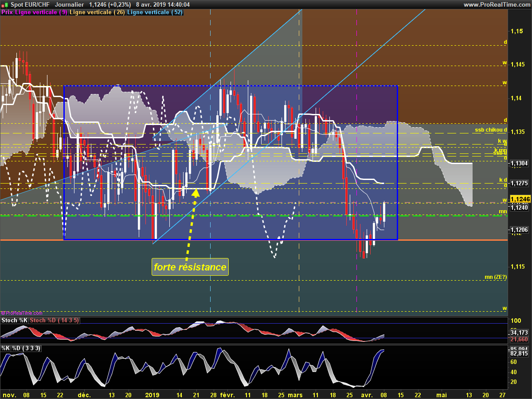
Task: Click the 34,173 stochastic value label
Action: pyautogui.click(x=519, y=332)
